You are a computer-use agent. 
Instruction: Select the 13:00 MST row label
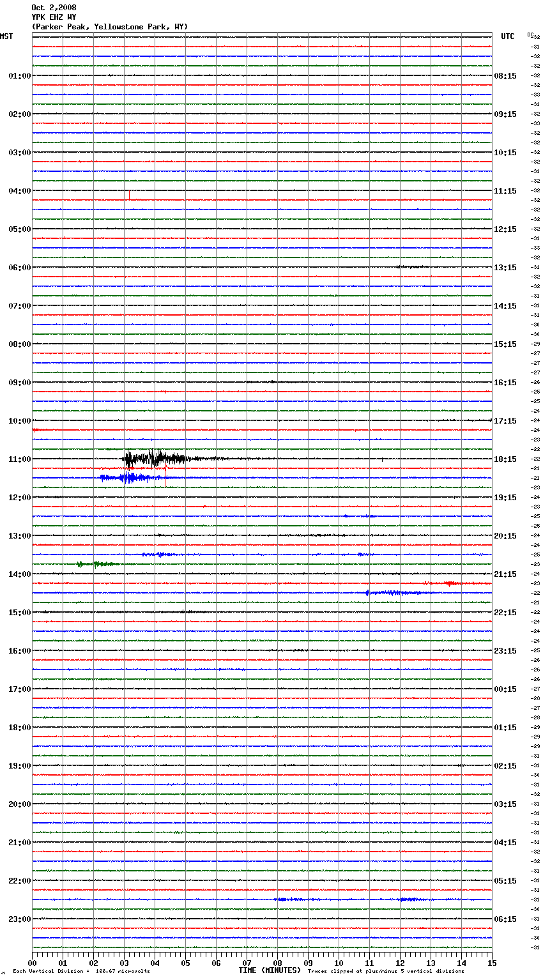(20, 536)
